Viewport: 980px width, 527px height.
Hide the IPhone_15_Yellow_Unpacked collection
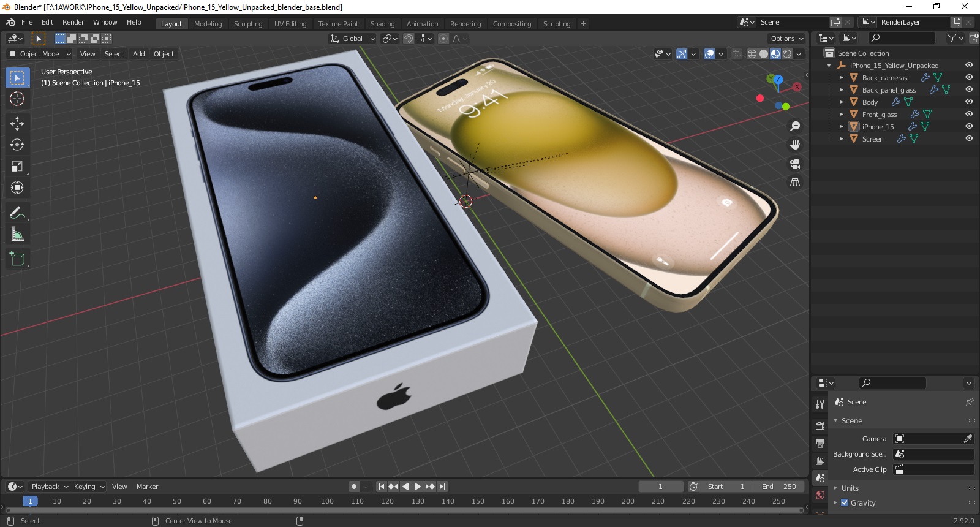(969, 66)
